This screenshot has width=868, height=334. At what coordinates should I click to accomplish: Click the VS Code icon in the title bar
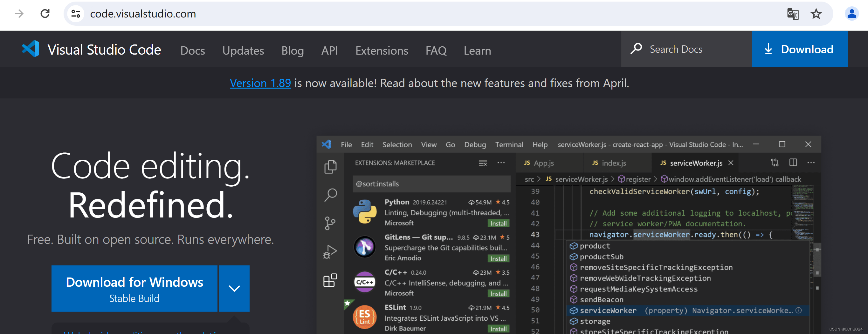click(x=327, y=145)
